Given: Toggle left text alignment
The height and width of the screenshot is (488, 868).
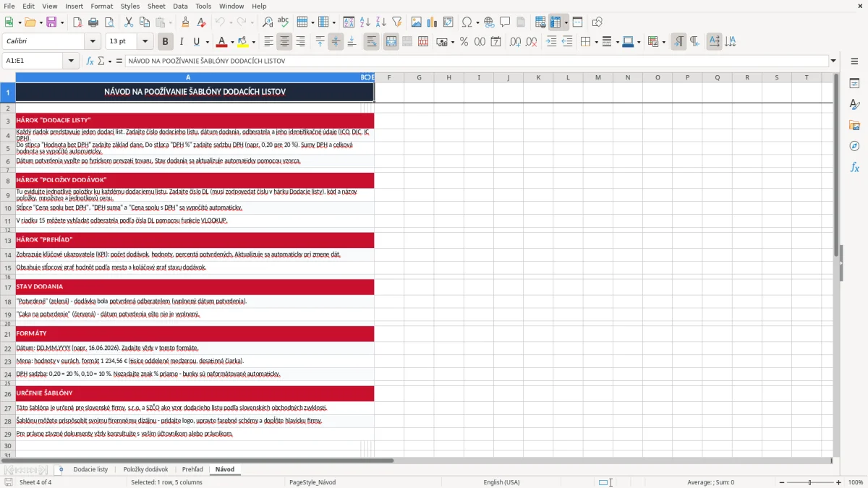Looking at the screenshot, I should pos(268,42).
